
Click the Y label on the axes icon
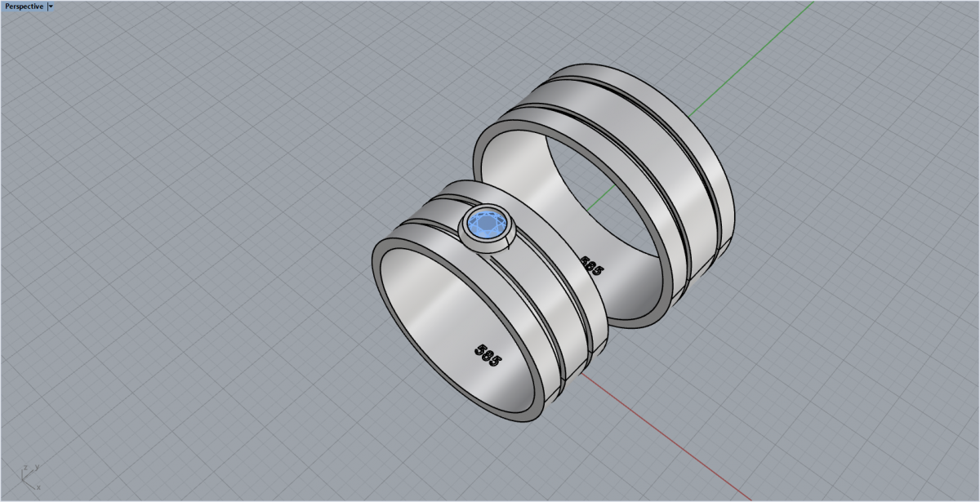[x=38, y=467]
